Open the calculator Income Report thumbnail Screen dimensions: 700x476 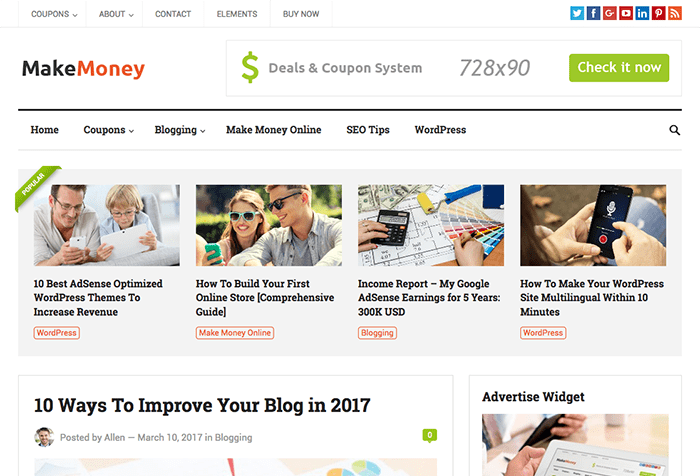(431, 225)
